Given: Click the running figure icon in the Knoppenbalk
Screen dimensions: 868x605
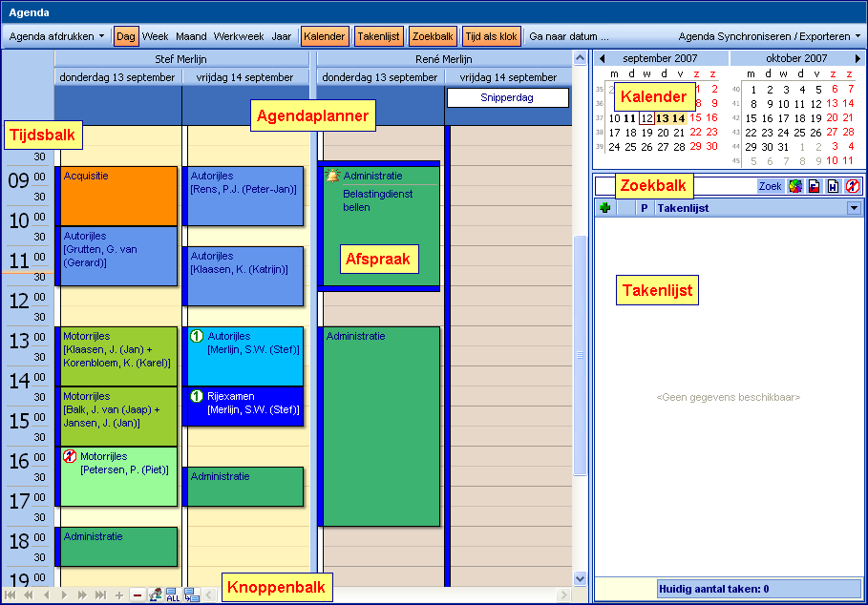Looking at the screenshot, I should 156,595.
